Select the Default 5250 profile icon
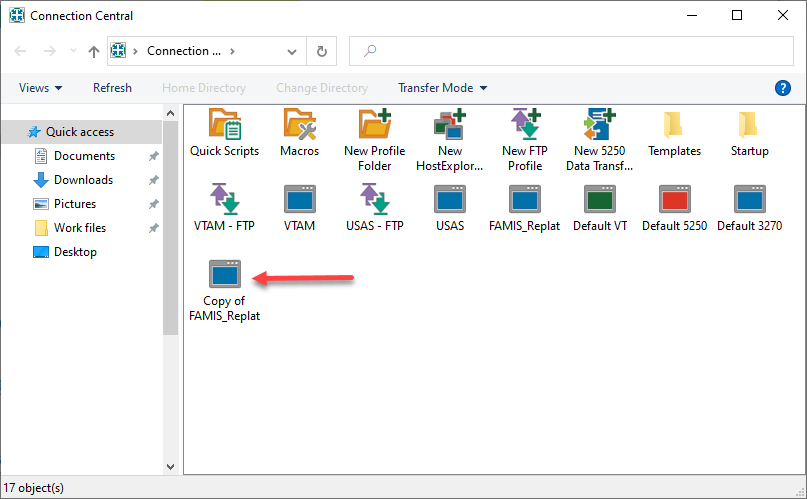 click(x=675, y=199)
